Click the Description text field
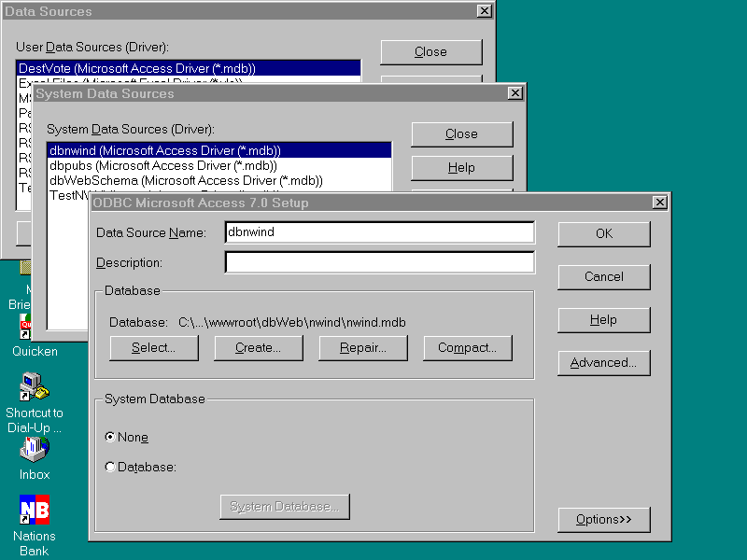747x560 pixels. [x=379, y=263]
